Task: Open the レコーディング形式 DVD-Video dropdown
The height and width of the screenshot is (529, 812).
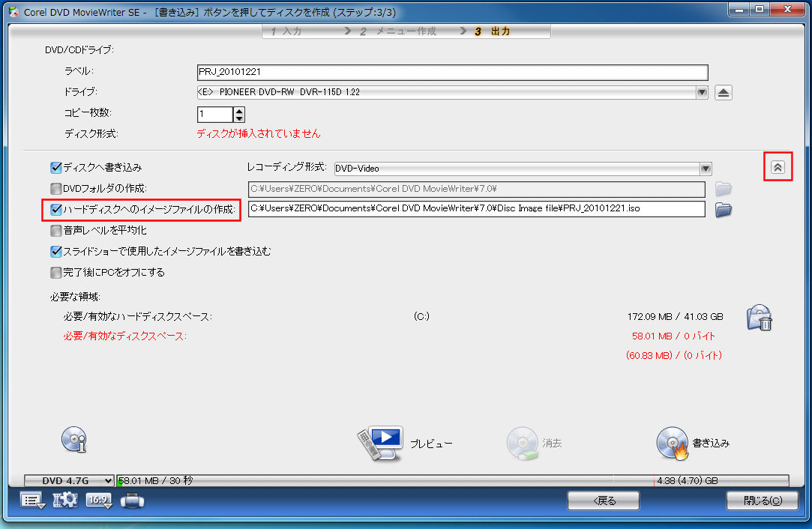Action: 706,169
